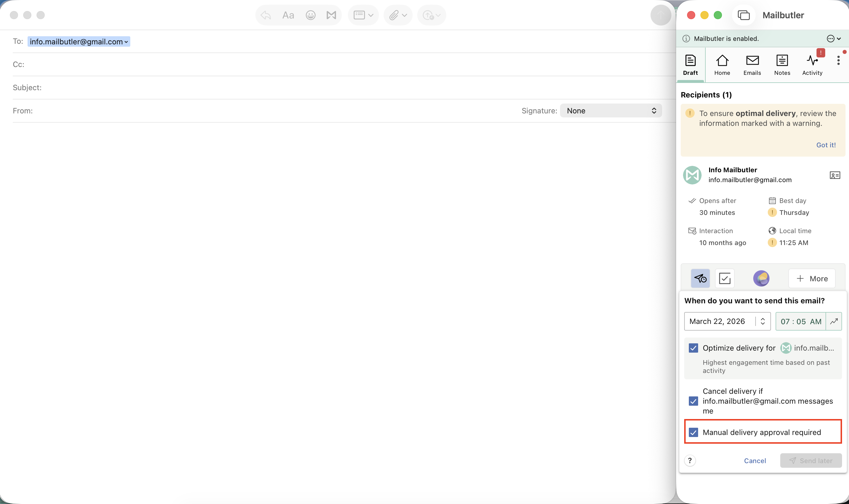This screenshot has height=504, width=849.
Task: Click the optimize time trend arrow icon
Action: tap(834, 321)
